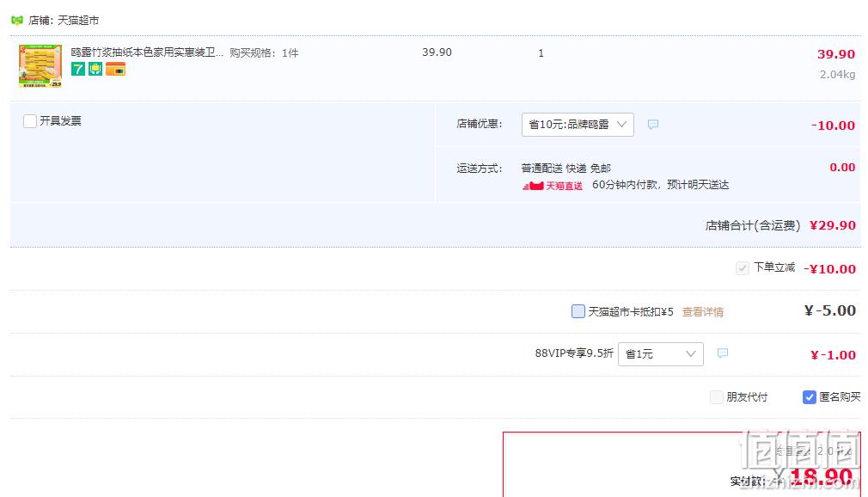Check the 天猫超市卡抵扣¥5 checkbox

coord(578,311)
